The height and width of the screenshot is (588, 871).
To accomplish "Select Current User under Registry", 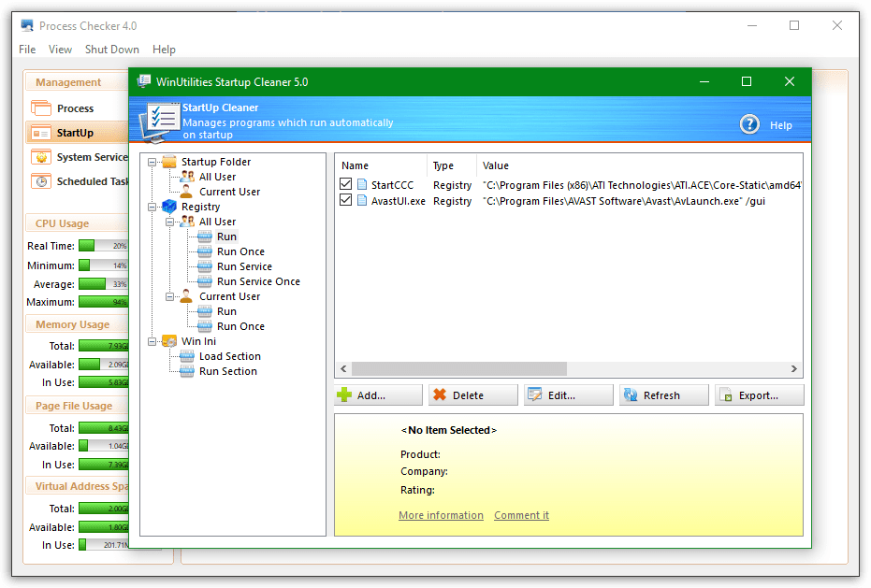I will [x=229, y=297].
